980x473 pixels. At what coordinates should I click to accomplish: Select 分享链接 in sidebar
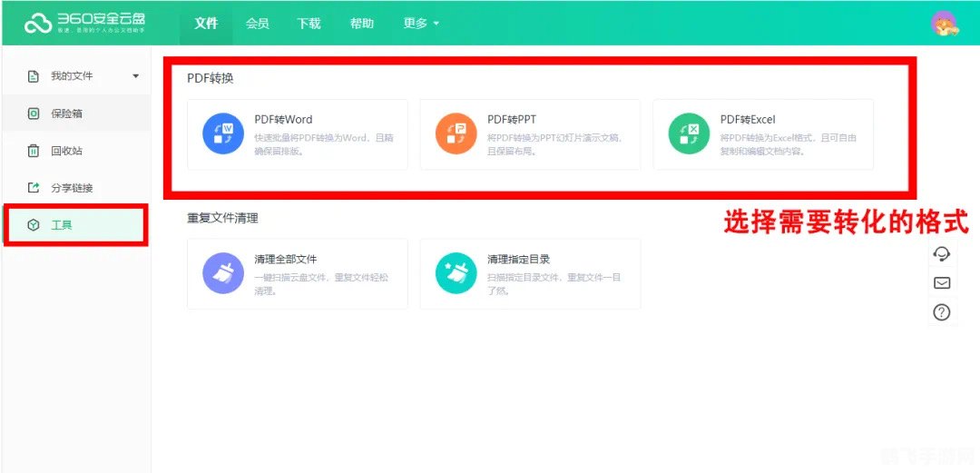coord(76,188)
